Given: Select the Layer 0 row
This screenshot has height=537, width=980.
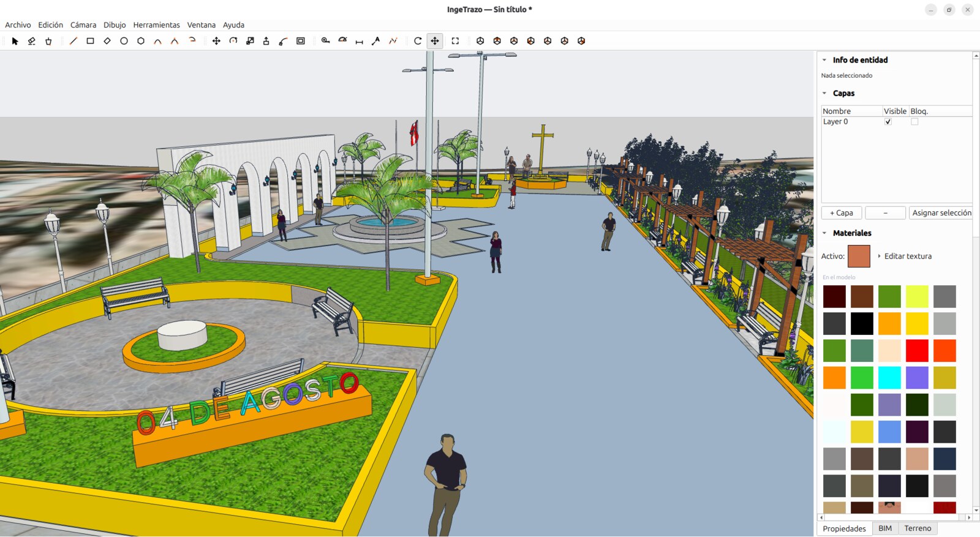Looking at the screenshot, I should click(897, 122).
